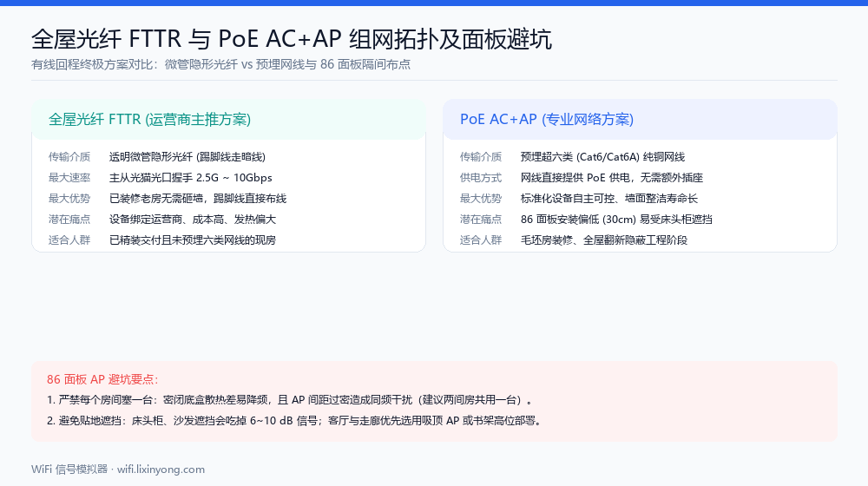Click the '最大速率' label
Viewport: 868px width, 486px height.
69,178
